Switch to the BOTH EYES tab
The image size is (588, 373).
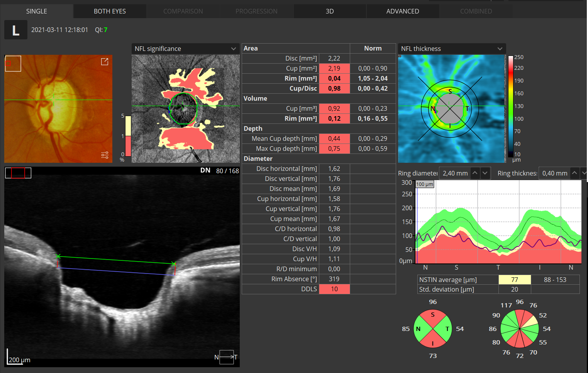pyautogui.click(x=110, y=11)
